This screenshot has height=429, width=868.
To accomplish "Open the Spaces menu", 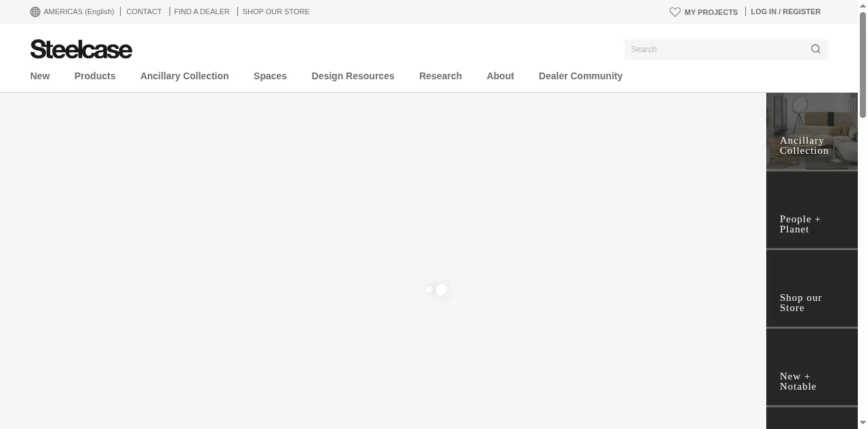I will [270, 76].
